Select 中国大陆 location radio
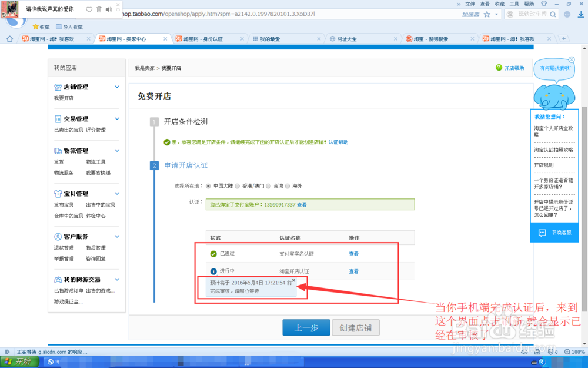The height and width of the screenshot is (368, 588). [x=208, y=186]
